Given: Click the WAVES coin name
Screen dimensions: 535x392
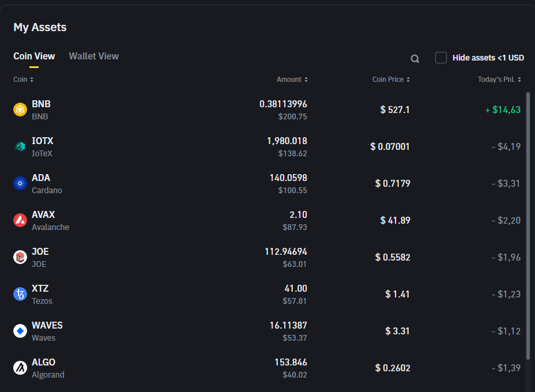Looking at the screenshot, I should [x=47, y=325].
